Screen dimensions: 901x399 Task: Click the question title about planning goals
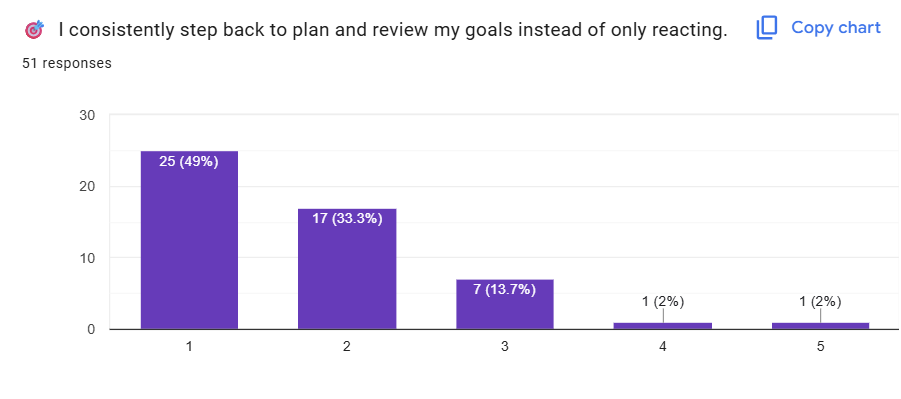tap(393, 30)
